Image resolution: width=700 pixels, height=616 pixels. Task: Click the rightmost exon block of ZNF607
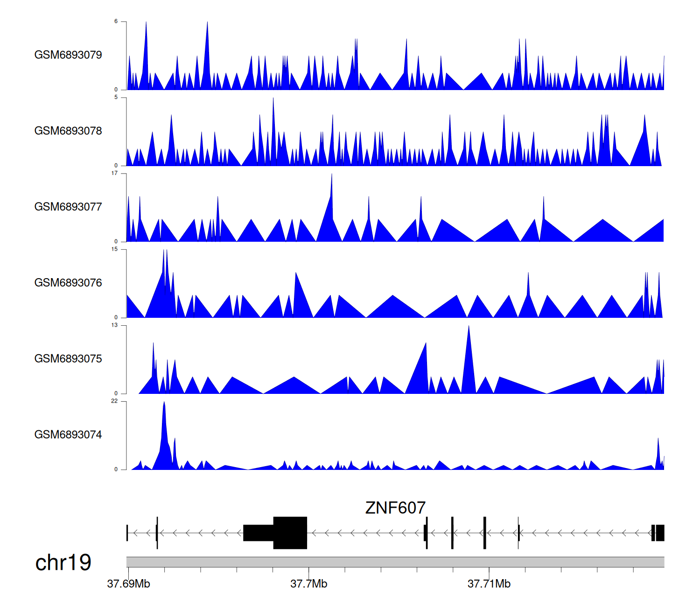pyautogui.click(x=659, y=532)
